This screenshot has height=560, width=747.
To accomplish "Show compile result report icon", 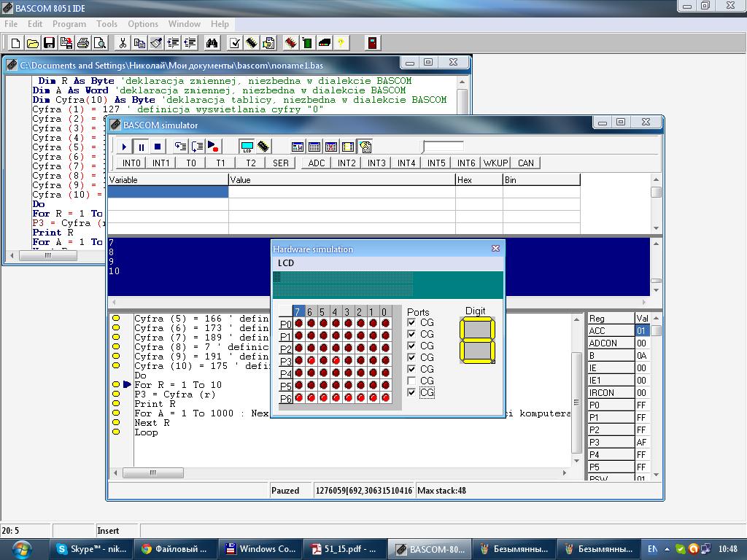I will point(268,43).
